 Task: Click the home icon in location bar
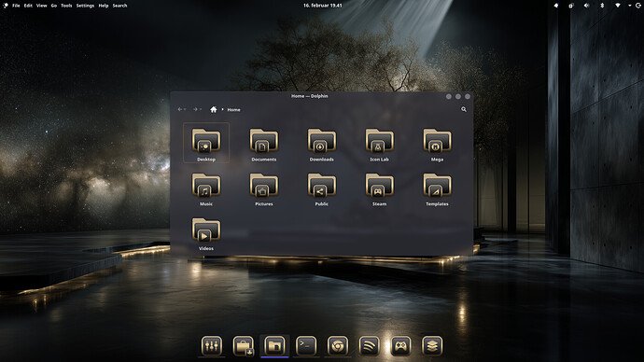point(214,109)
